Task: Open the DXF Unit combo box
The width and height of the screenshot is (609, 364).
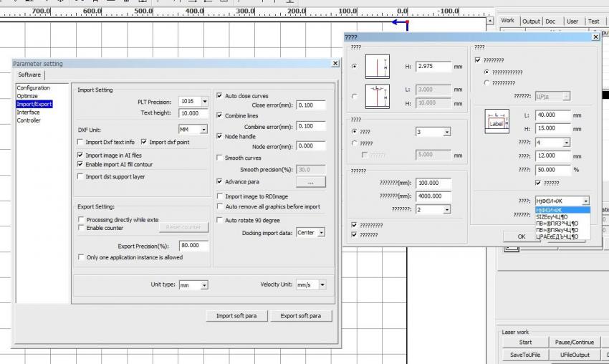Action: click(x=204, y=130)
